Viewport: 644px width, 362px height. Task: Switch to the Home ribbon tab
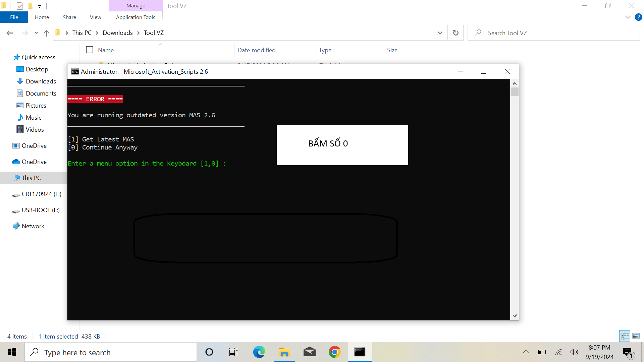pyautogui.click(x=42, y=17)
